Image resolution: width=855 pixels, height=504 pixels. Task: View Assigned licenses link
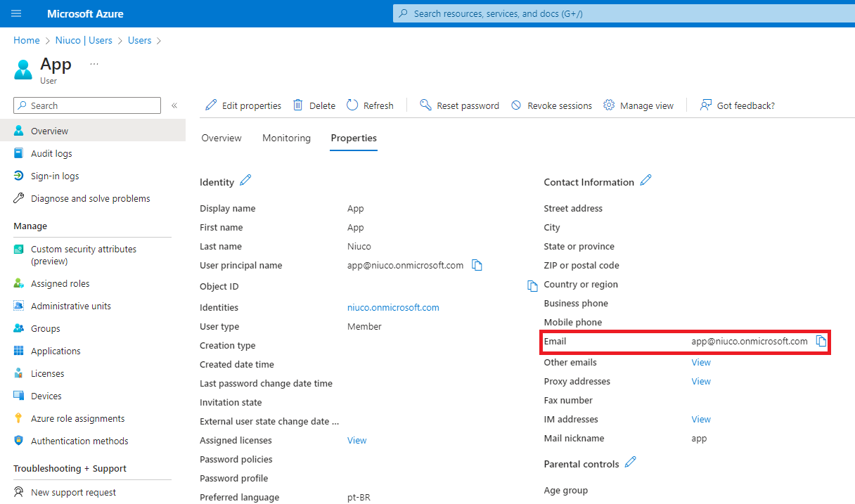pos(357,440)
